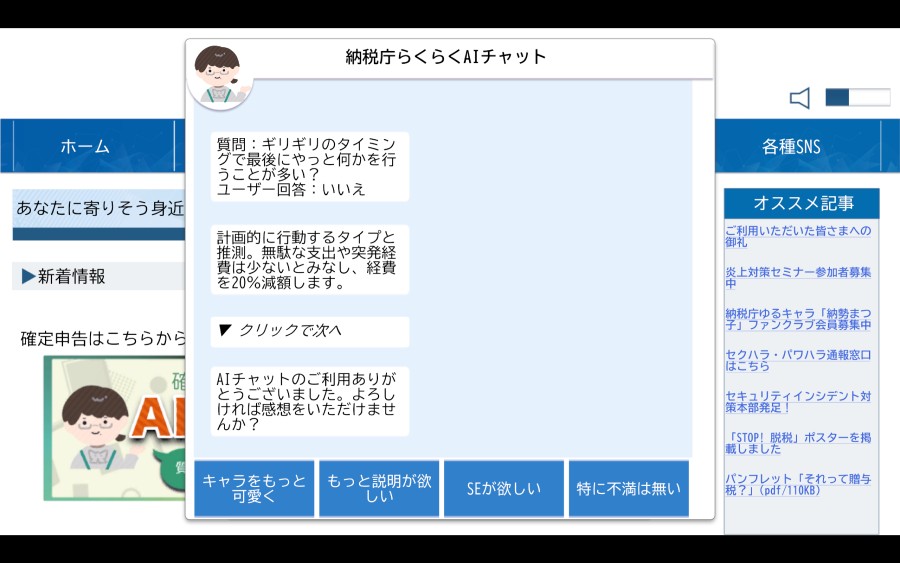Open the 炎上対策セミナー参加者募集中 link
900x563 pixels.
[x=798, y=278]
